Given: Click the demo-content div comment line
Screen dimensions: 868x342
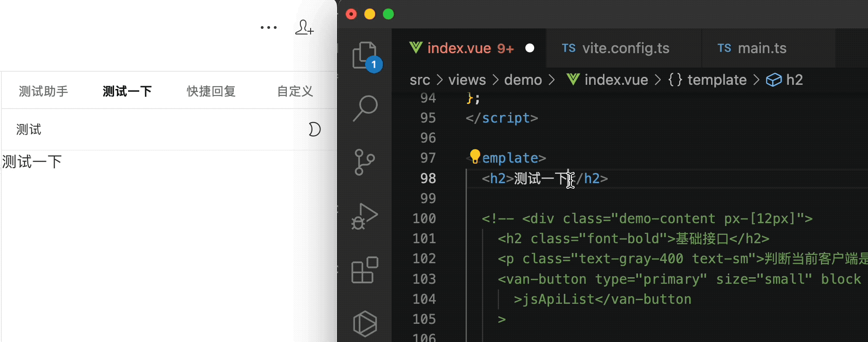Looking at the screenshot, I should 647,219.
